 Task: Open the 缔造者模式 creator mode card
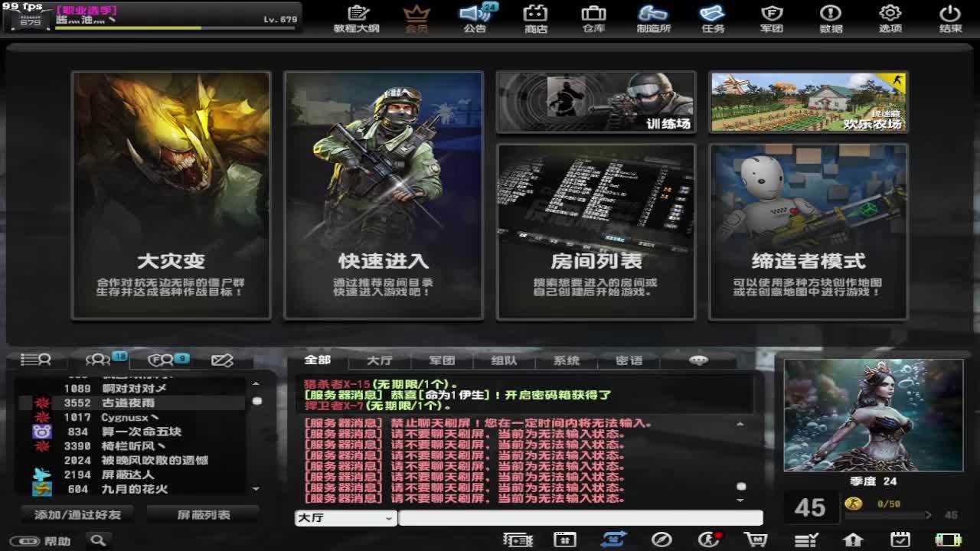coord(808,231)
